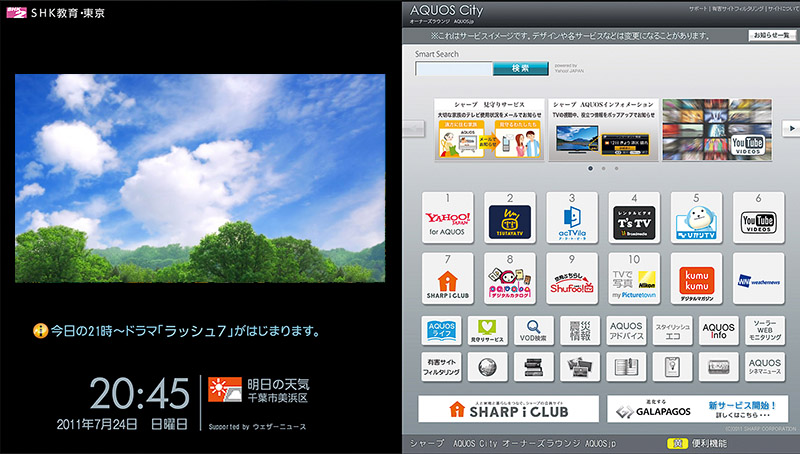Click the SHK教育・東京 channel label

pyautogui.click(x=67, y=13)
